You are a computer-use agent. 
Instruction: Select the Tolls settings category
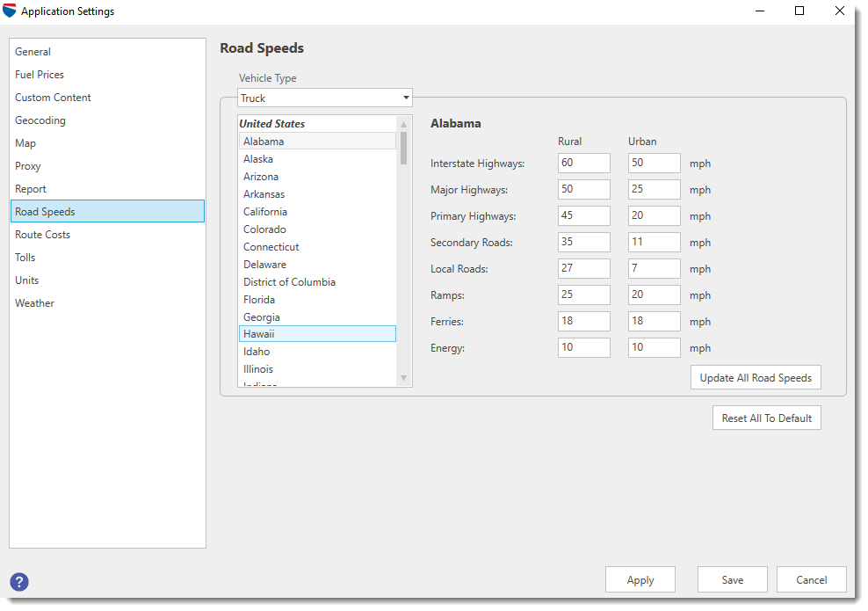[x=25, y=258]
